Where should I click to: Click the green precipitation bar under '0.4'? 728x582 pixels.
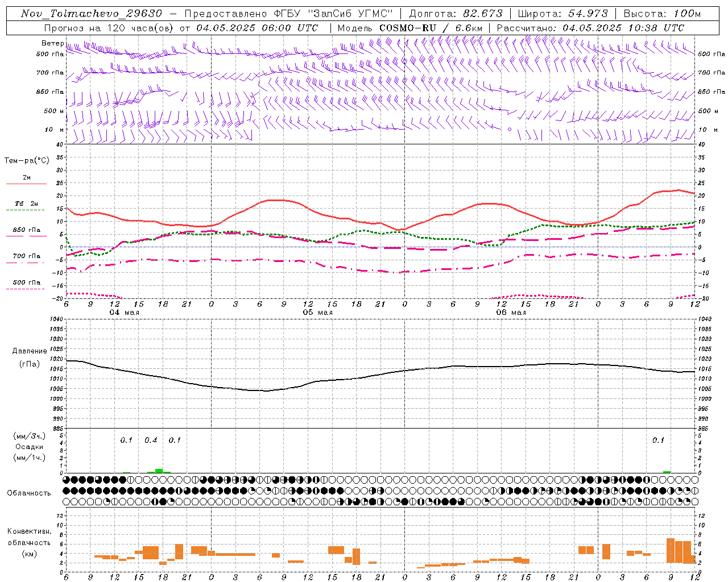coord(159,471)
